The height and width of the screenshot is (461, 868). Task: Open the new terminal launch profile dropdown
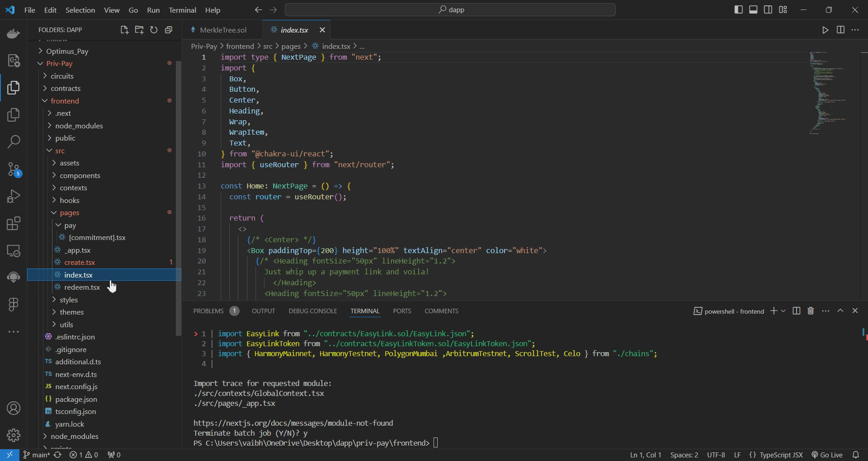(783, 311)
